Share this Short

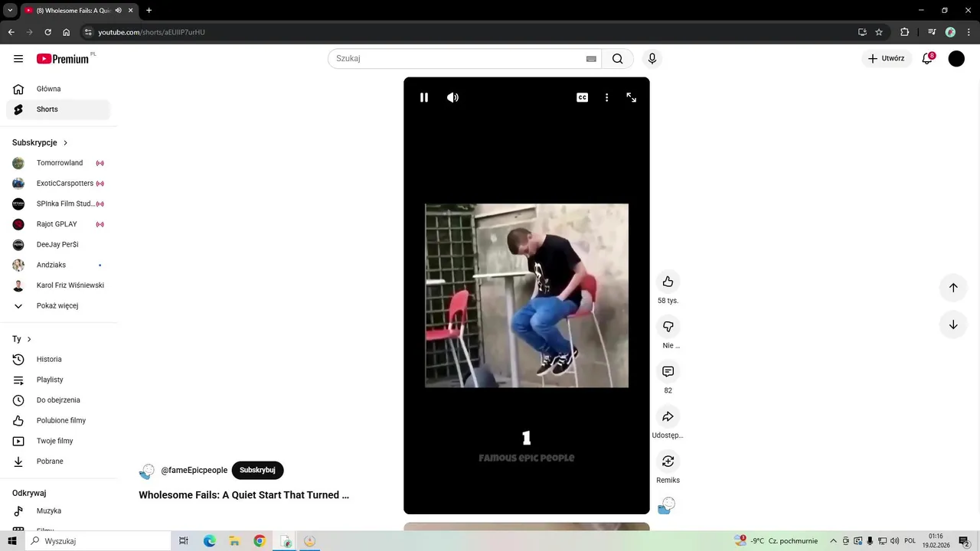click(x=668, y=416)
